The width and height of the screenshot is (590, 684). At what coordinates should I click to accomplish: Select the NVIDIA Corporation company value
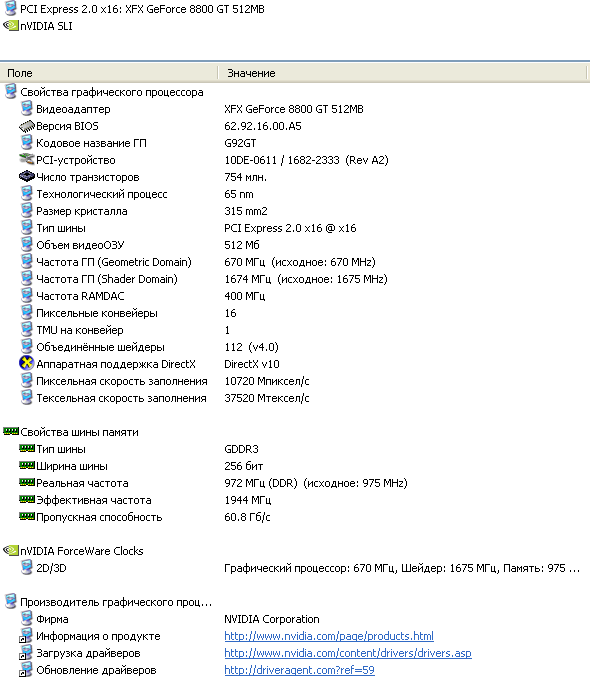click(272, 619)
